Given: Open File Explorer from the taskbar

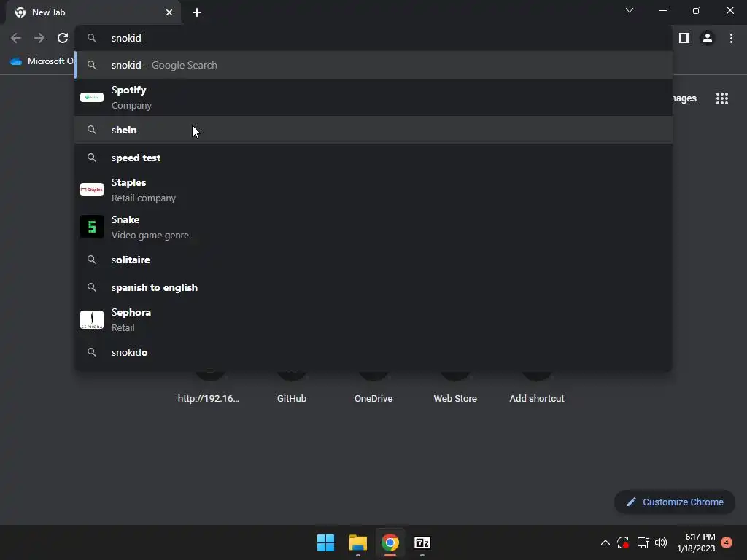Looking at the screenshot, I should tap(358, 542).
